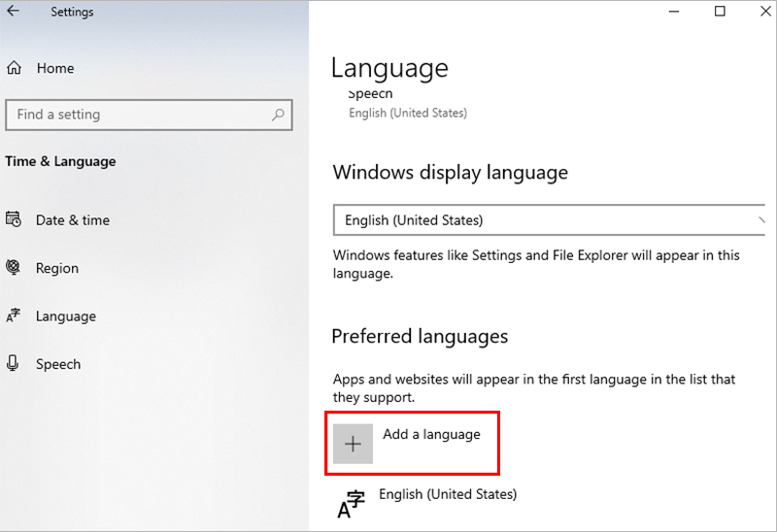Select English (United States) in preferred languages

(x=448, y=494)
